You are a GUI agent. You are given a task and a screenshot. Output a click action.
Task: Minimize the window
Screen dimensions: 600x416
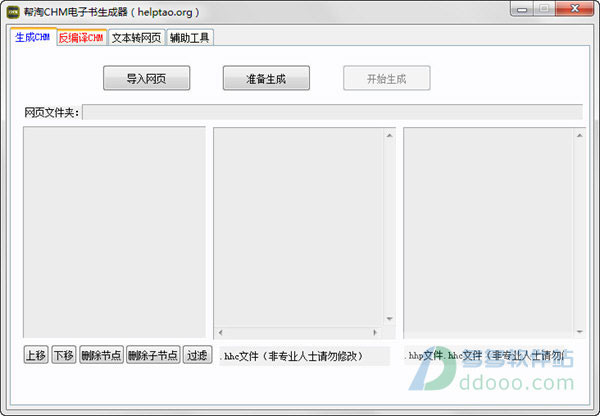click(522, 9)
